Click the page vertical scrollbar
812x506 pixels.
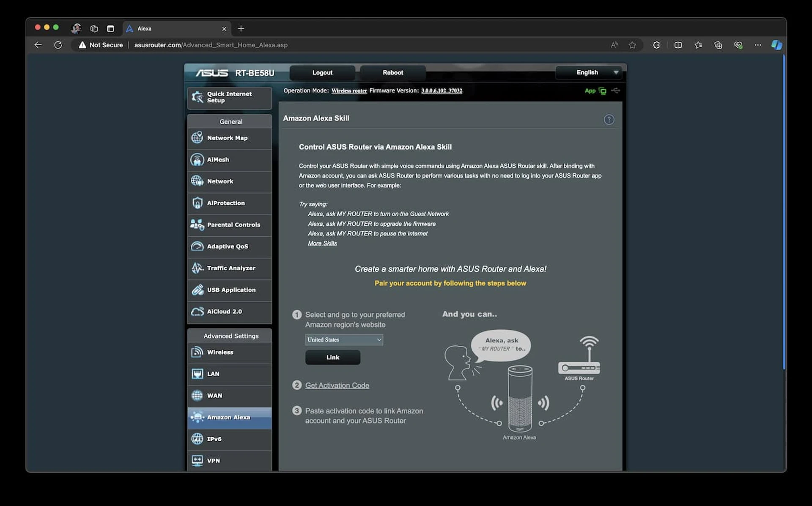point(784,211)
